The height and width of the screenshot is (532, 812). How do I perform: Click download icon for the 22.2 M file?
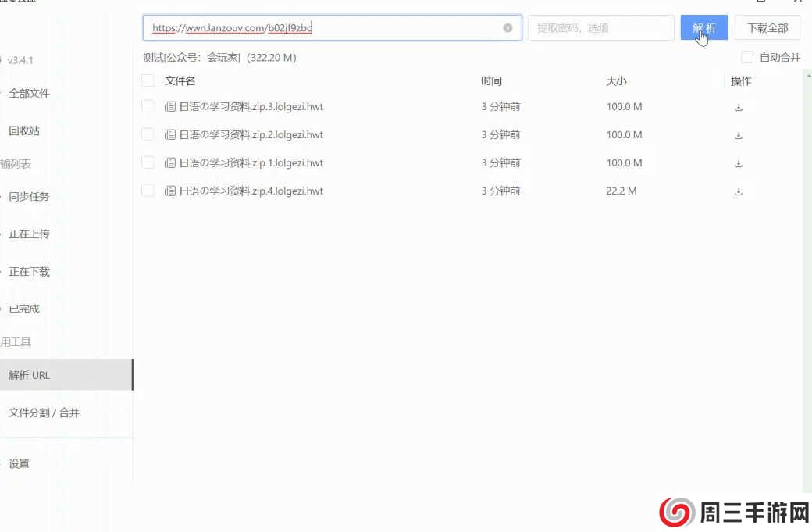pyautogui.click(x=739, y=191)
